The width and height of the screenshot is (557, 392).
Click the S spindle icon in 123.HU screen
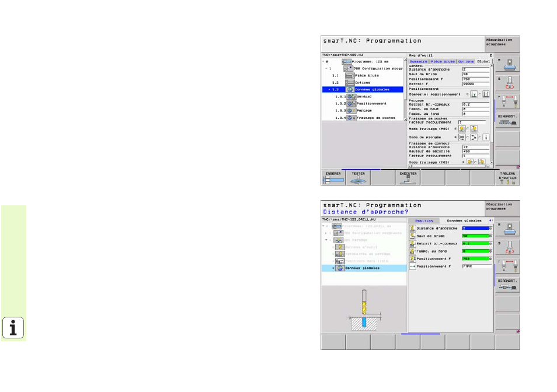508,82
